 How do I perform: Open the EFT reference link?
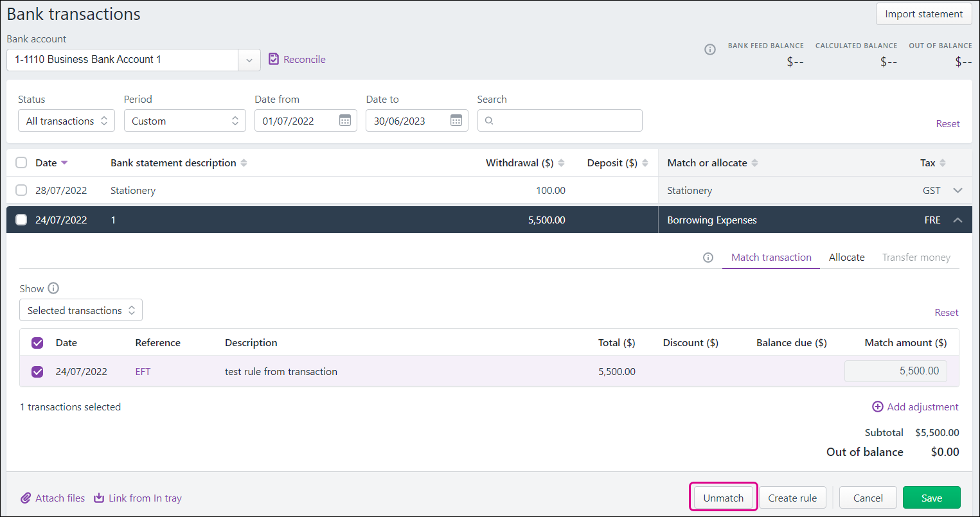tap(143, 371)
